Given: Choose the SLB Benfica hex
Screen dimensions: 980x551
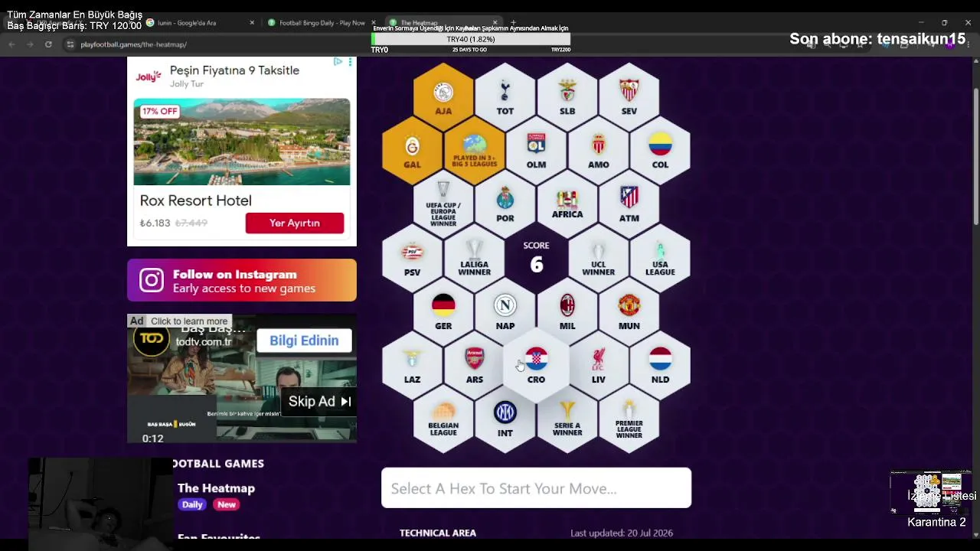Looking at the screenshot, I should [567, 97].
